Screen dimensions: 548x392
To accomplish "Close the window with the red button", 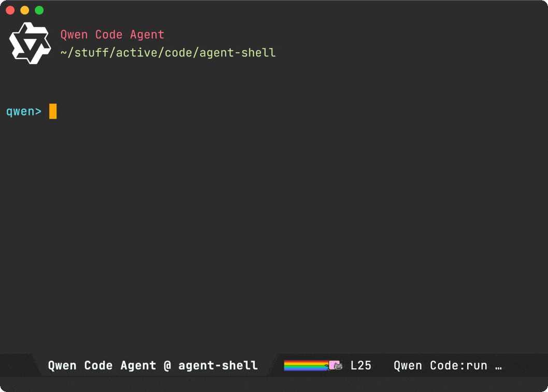I will [10, 10].
